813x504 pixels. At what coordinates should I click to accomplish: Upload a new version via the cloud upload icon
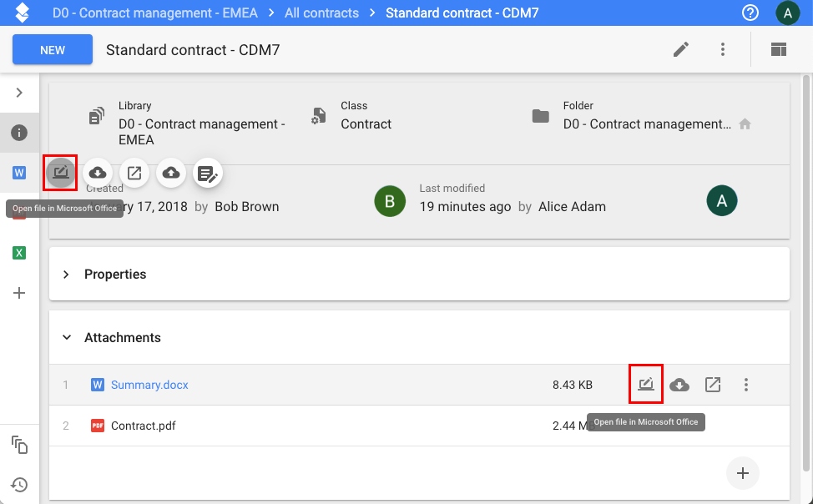(x=170, y=173)
